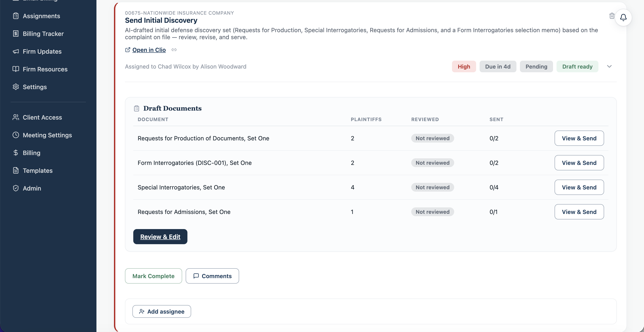Click the Templates document icon
The width and height of the screenshot is (644, 332).
click(16, 170)
